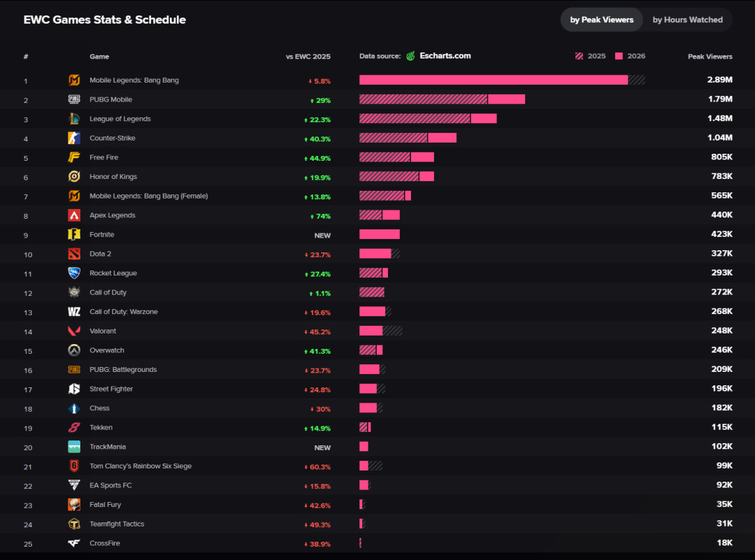This screenshot has width=755, height=560.
Task: Click the Fatal Fury game icon
Action: [74, 504]
